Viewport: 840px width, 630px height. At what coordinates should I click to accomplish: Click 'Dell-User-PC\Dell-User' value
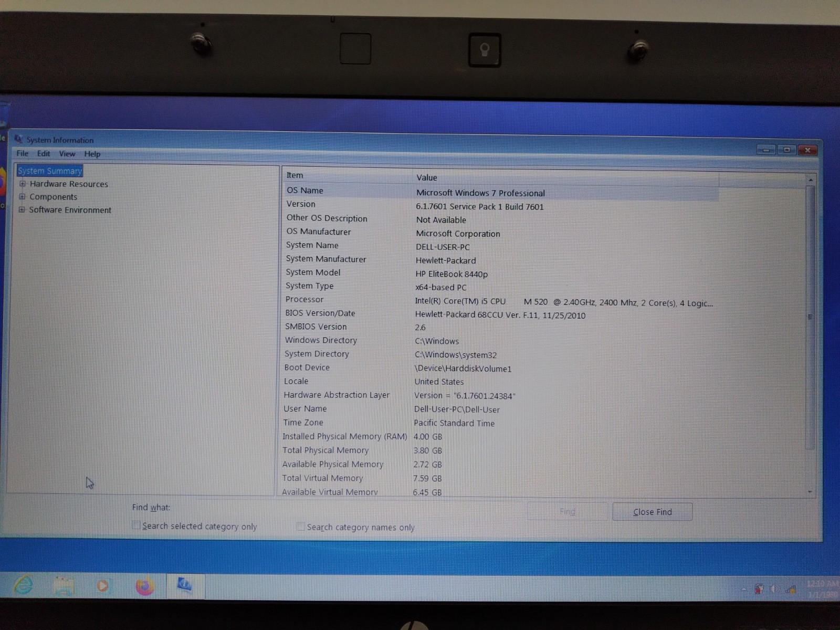457,409
